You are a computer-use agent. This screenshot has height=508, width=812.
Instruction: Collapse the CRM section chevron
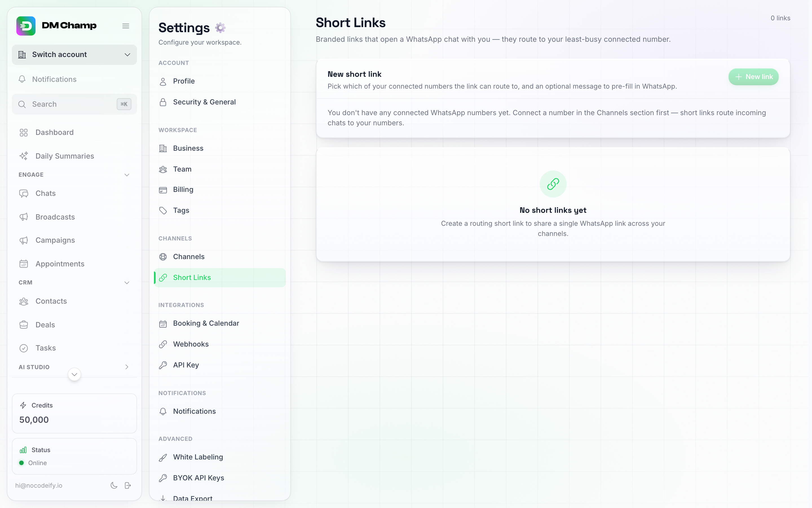[127, 283]
